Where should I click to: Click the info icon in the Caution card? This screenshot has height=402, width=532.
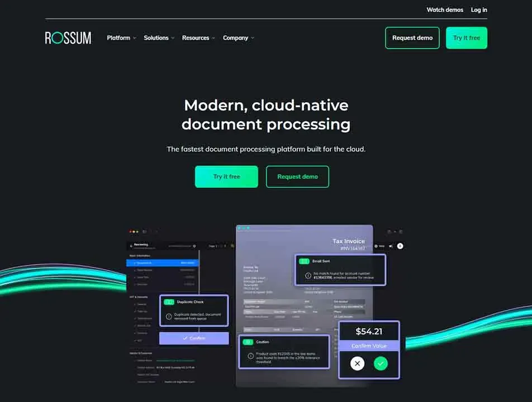251,356
